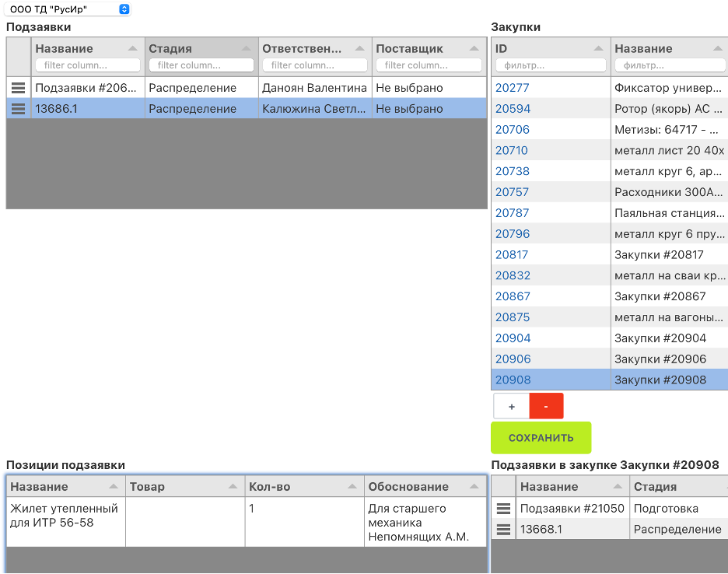The height and width of the screenshot is (574, 728).
Task: Click the plus button under the Закупки list
Action: 511,405
